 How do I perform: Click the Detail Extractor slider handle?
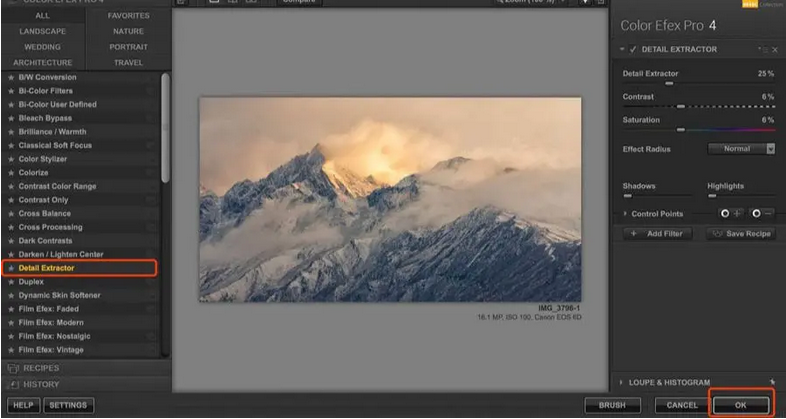669,83
